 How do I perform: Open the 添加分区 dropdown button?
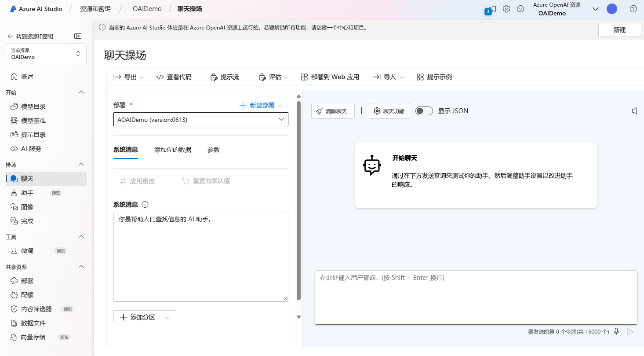145,317
